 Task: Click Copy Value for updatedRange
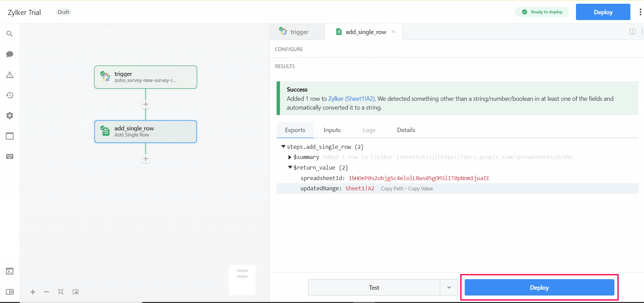point(420,189)
